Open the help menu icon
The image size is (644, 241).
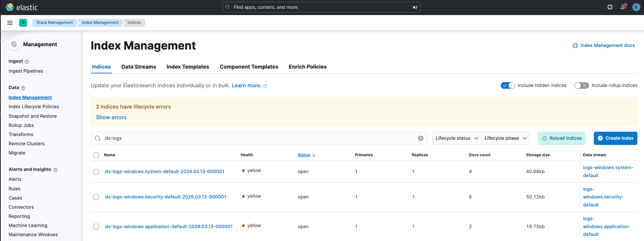point(610,7)
